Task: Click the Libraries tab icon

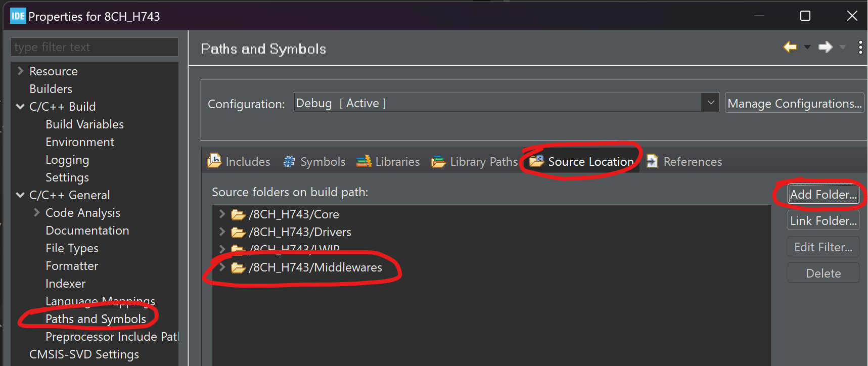Action: pos(364,161)
